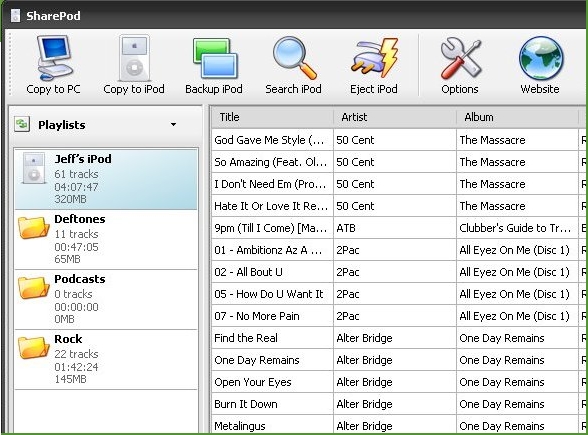Open Backup iPod from the toolbar
The height and width of the screenshot is (435, 588).
[x=214, y=58]
